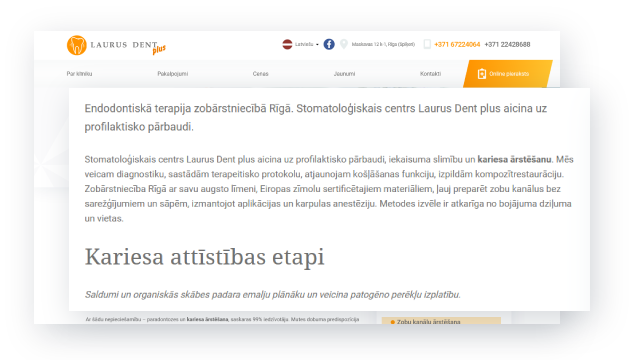
Task: Click the Endodontiskā terapija intro paragraph
Action: pos(315,117)
